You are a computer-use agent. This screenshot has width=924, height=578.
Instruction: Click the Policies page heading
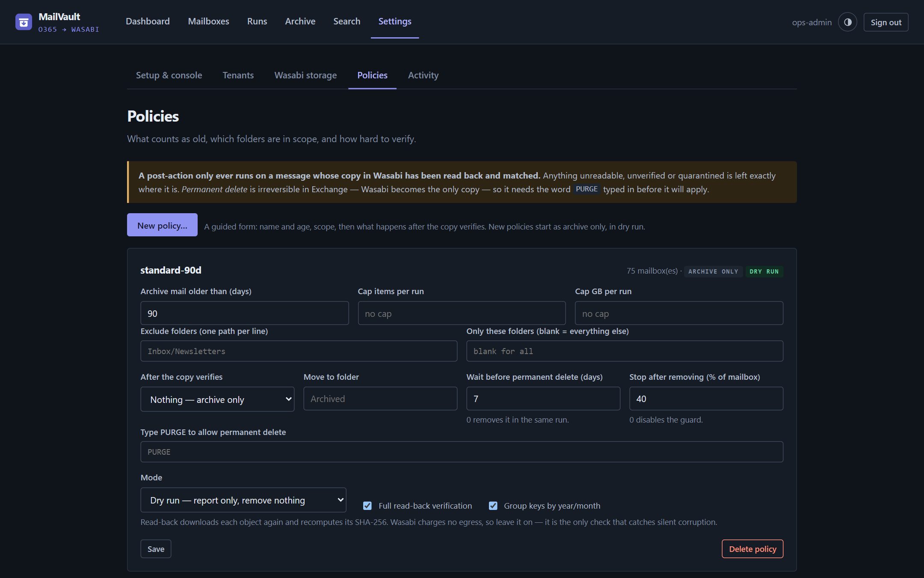pyautogui.click(x=153, y=116)
